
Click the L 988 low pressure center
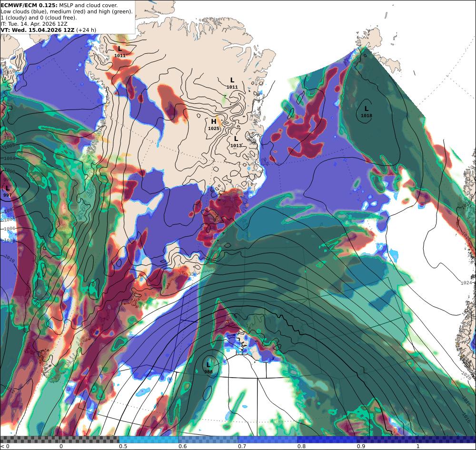pyautogui.click(x=208, y=368)
